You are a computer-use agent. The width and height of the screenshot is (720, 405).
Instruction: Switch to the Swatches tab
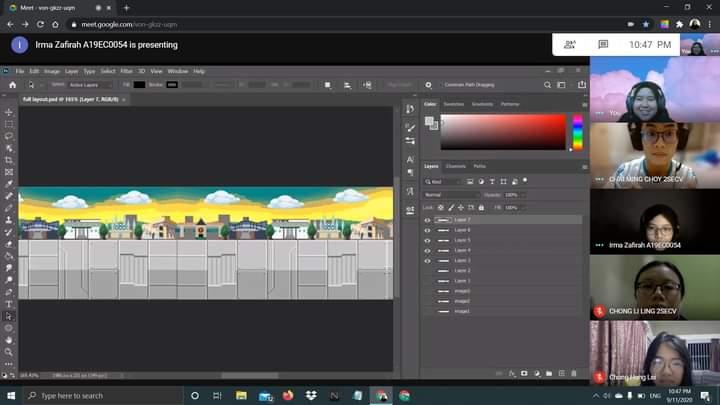click(454, 104)
